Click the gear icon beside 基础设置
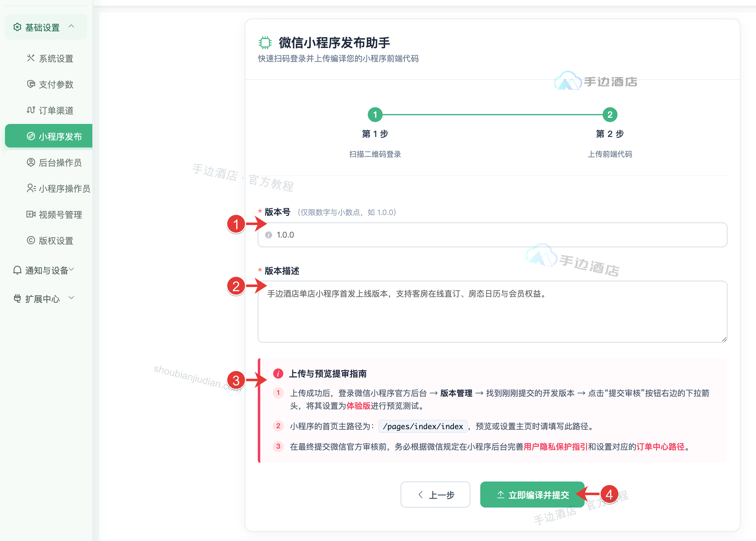Screen dimensions: 756x541 coord(17,27)
